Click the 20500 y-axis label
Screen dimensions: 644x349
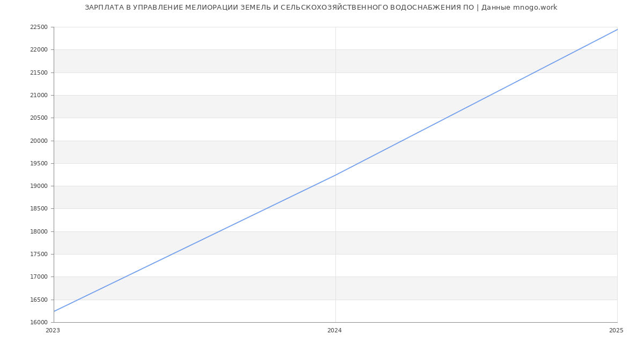point(39,118)
